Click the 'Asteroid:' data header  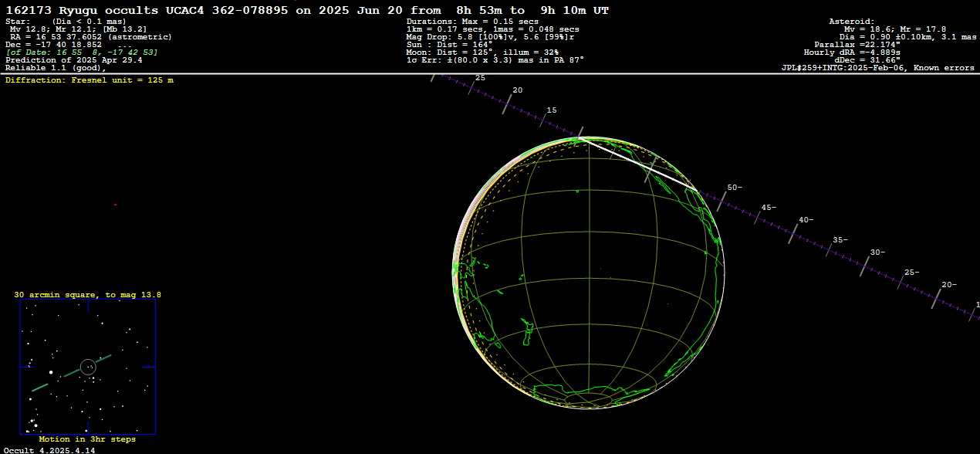click(851, 22)
